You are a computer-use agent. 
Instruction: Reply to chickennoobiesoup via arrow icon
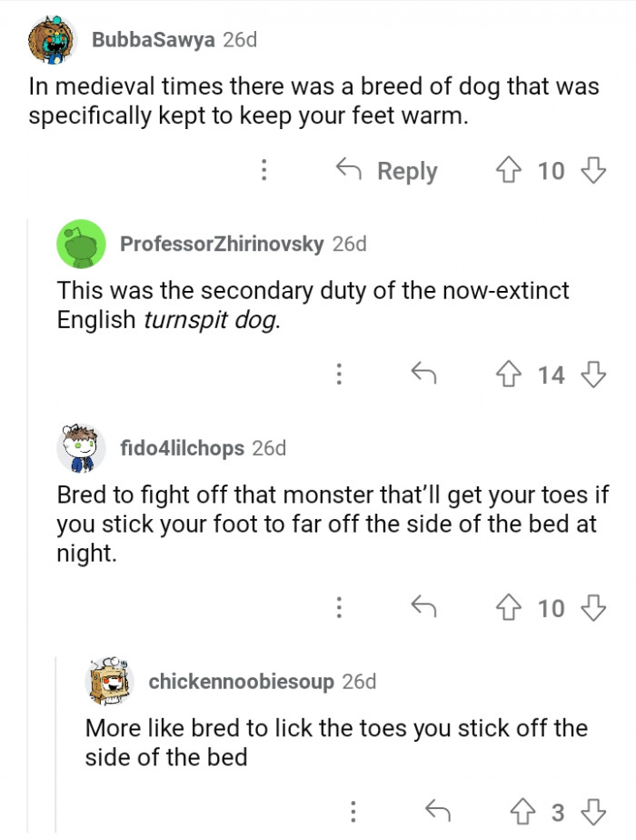coord(437,812)
